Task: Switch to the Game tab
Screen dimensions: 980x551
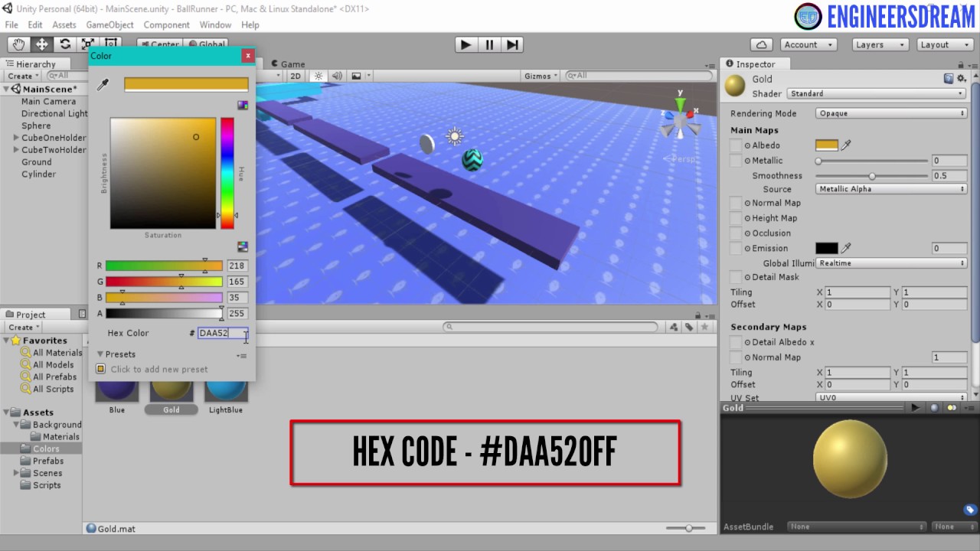Action: tap(288, 64)
